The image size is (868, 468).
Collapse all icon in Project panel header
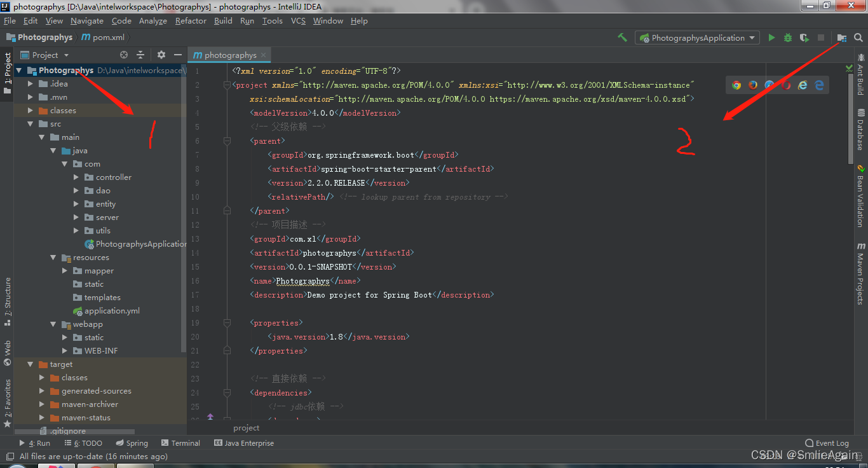click(x=140, y=55)
